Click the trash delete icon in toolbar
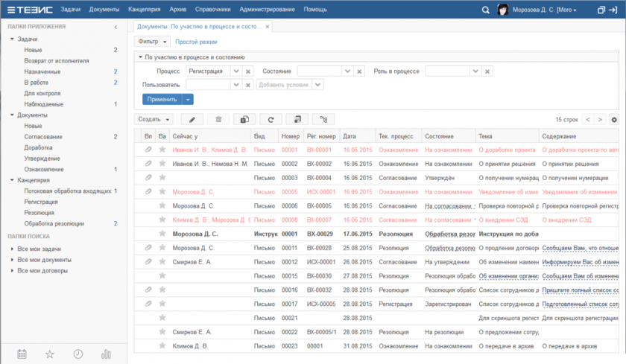This screenshot has height=364, width=626. click(x=218, y=119)
